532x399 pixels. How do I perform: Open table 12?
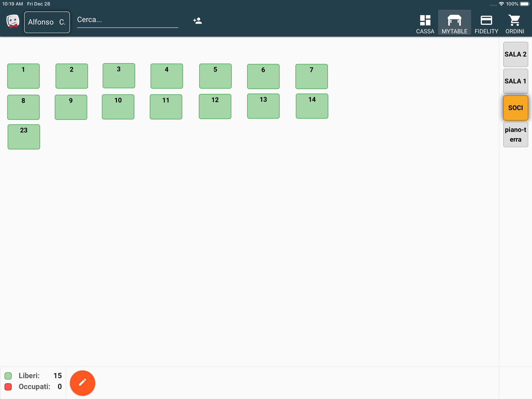click(x=215, y=106)
